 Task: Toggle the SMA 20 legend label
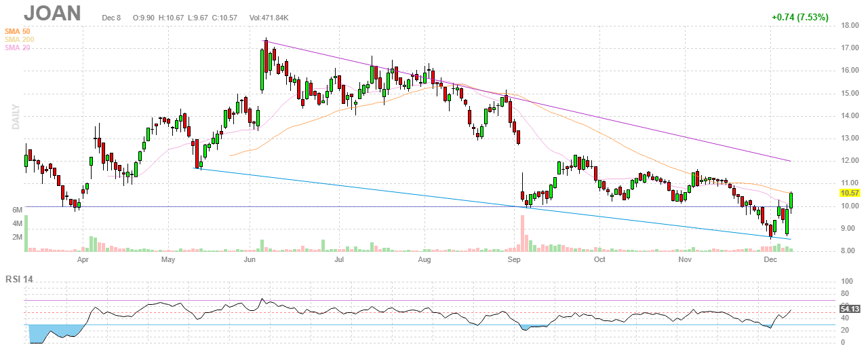[18, 48]
